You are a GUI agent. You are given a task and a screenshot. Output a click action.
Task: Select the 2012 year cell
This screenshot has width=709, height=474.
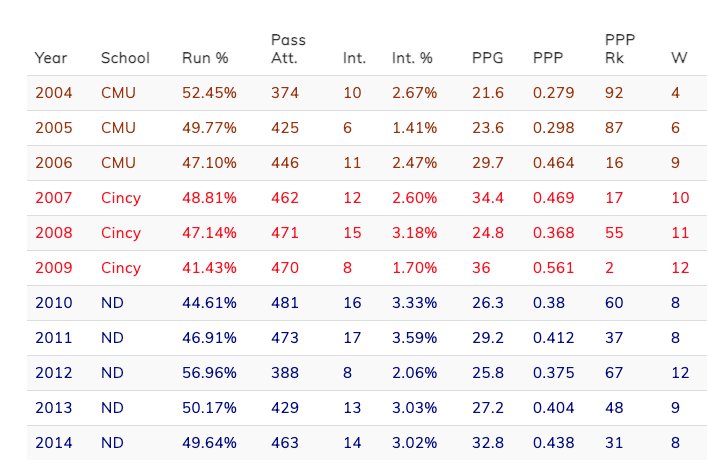tap(54, 373)
